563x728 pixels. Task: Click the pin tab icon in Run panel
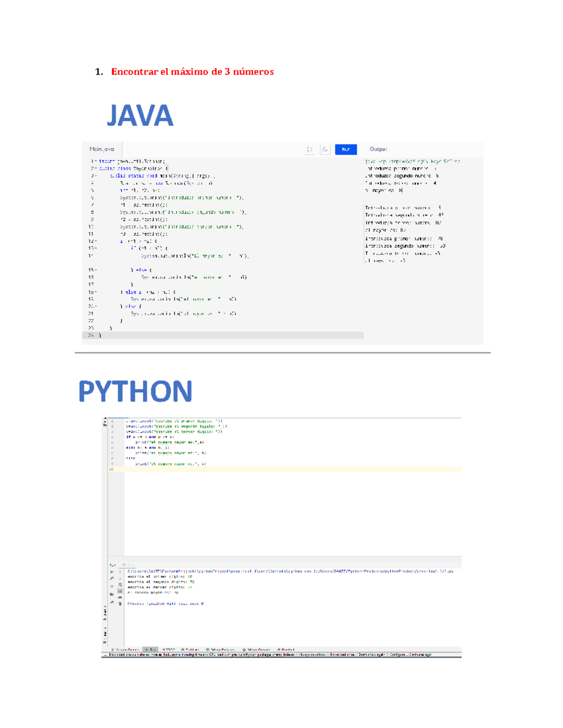[x=112, y=602]
